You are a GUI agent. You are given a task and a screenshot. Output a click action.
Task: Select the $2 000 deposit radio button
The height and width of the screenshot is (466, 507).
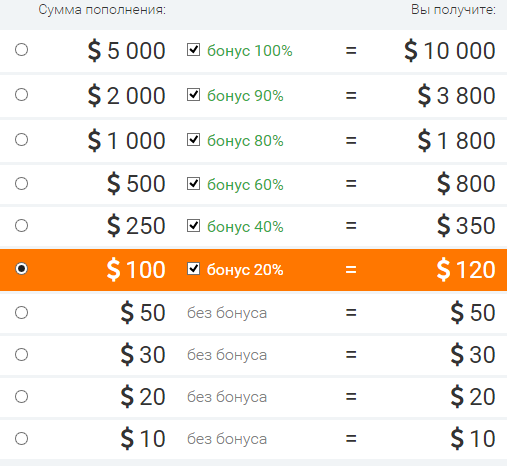coord(21,94)
